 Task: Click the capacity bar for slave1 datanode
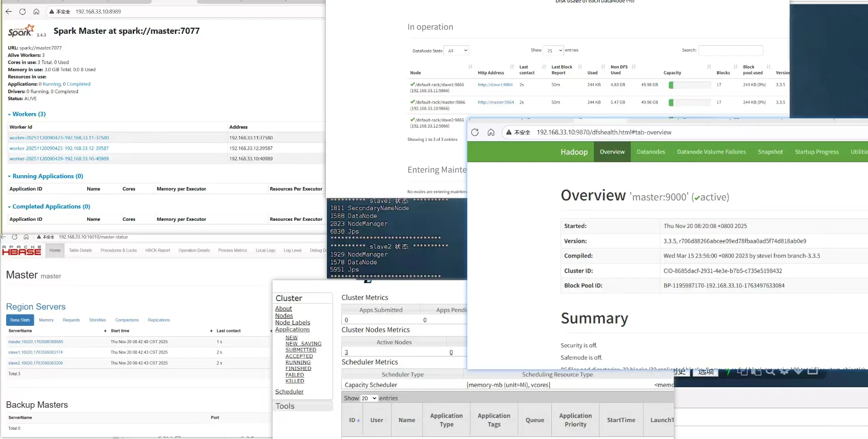click(x=689, y=85)
